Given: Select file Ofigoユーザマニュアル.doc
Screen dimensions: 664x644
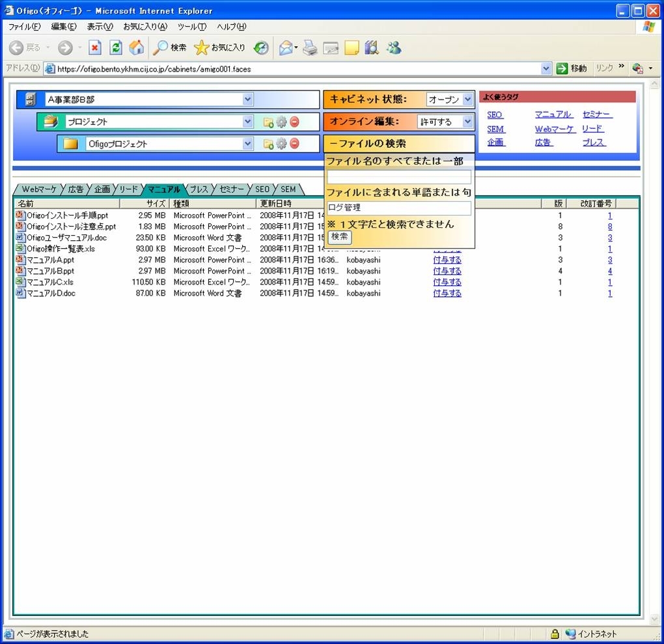Looking at the screenshot, I should click(x=66, y=238).
